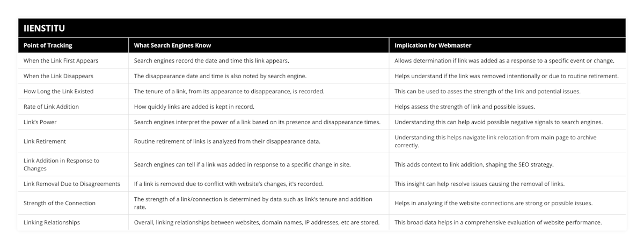Click "Understanding this can help avoid" implication cell

498,122
